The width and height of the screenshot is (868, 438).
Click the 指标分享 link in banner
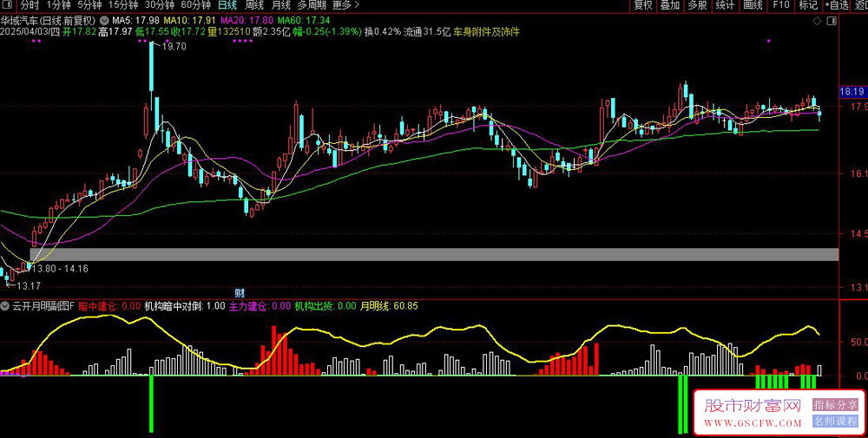coord(835,405)
